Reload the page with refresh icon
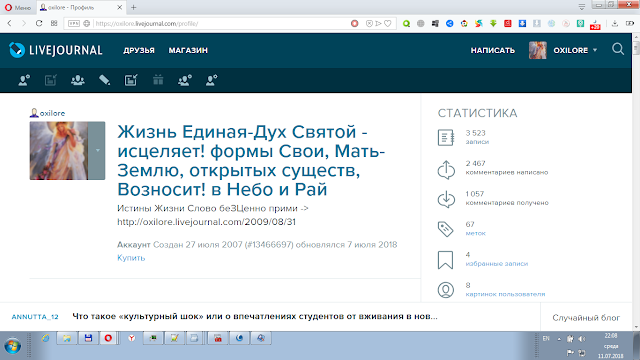 point(39,23)
